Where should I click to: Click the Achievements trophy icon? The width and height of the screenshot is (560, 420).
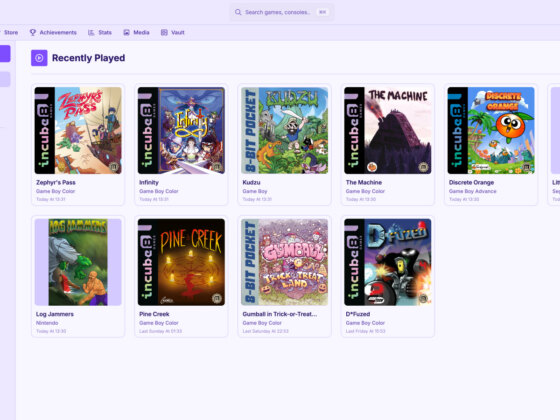pos(33,32)
